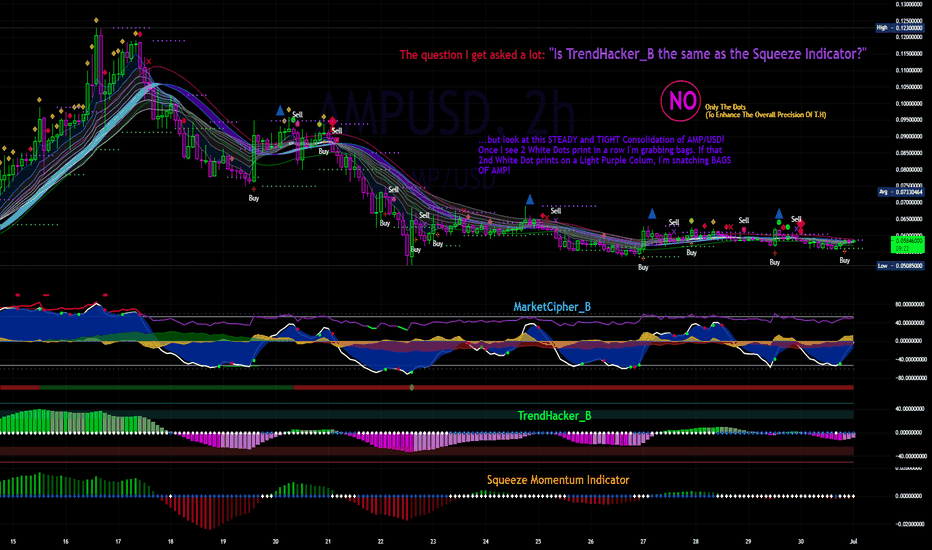This screenshot has height=550, width=932.
Task: Click the 80.0000000 MarketCipher axis value
Action: pyautogui.click(x=909, y=304)
